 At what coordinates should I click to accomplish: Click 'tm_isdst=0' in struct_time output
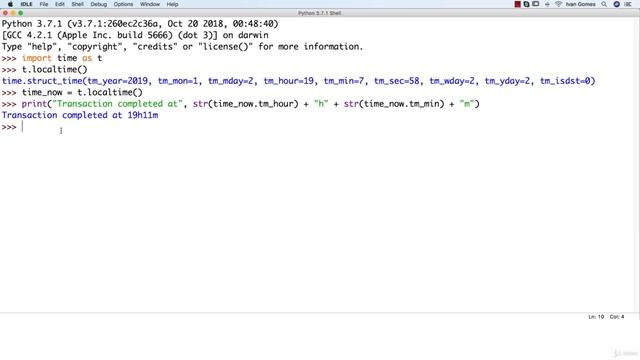(x=565, y=81)
